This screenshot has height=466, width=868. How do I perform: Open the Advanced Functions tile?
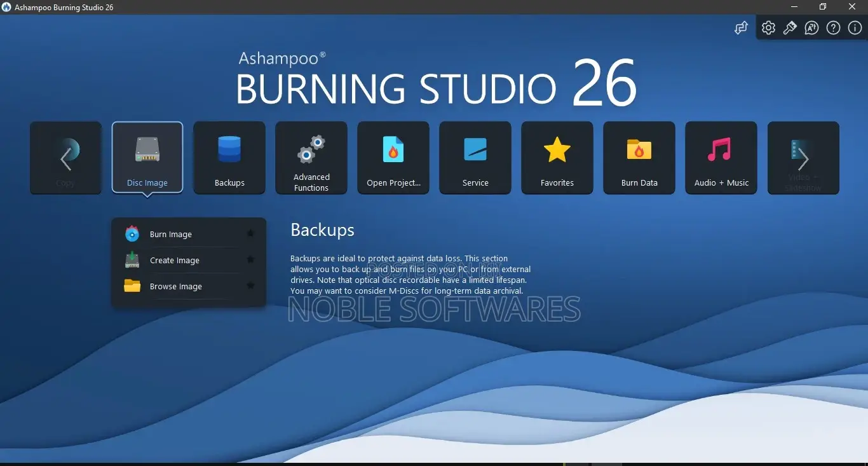coord(311,158)
